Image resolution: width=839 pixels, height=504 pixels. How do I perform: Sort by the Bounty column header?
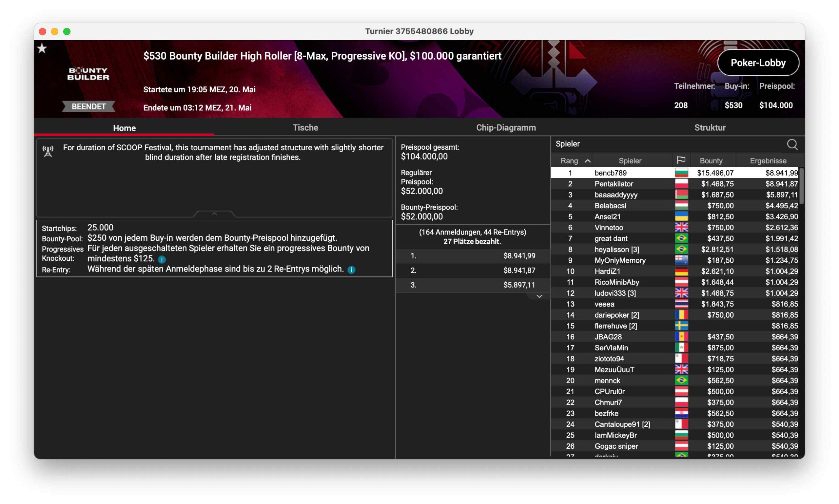[x=711, y=161]
